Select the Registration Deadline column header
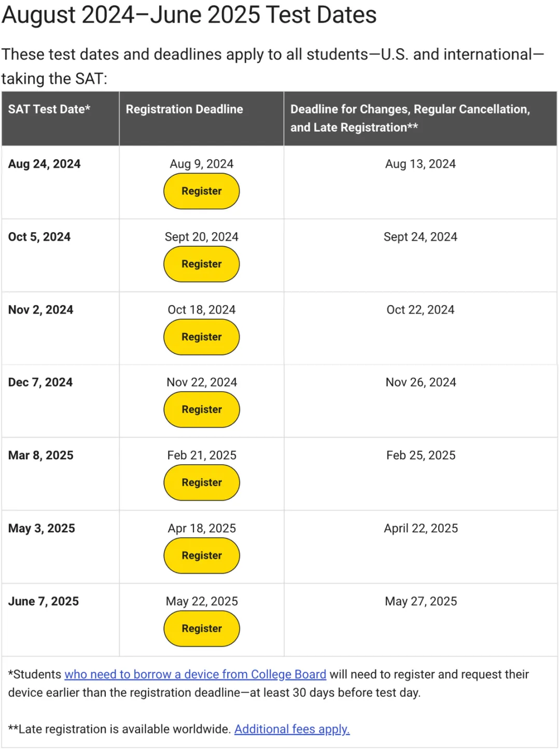Screen dimensions: 560x750 184,109
